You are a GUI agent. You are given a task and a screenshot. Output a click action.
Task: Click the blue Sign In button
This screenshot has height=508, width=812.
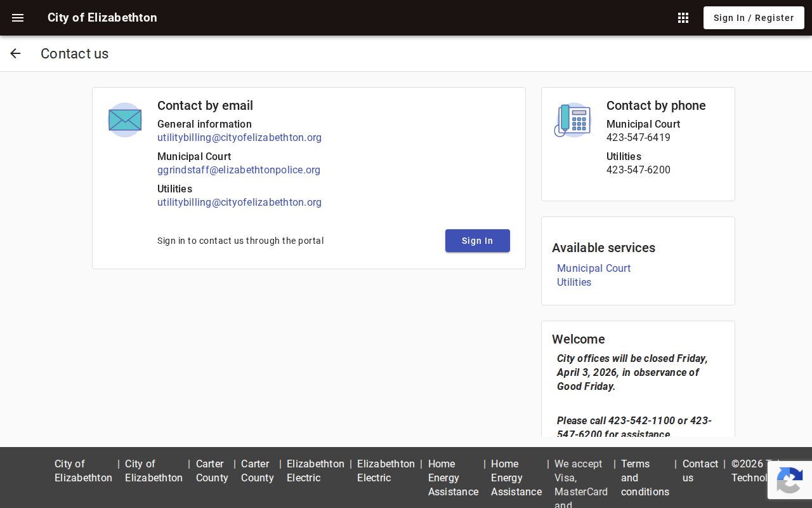478,241
